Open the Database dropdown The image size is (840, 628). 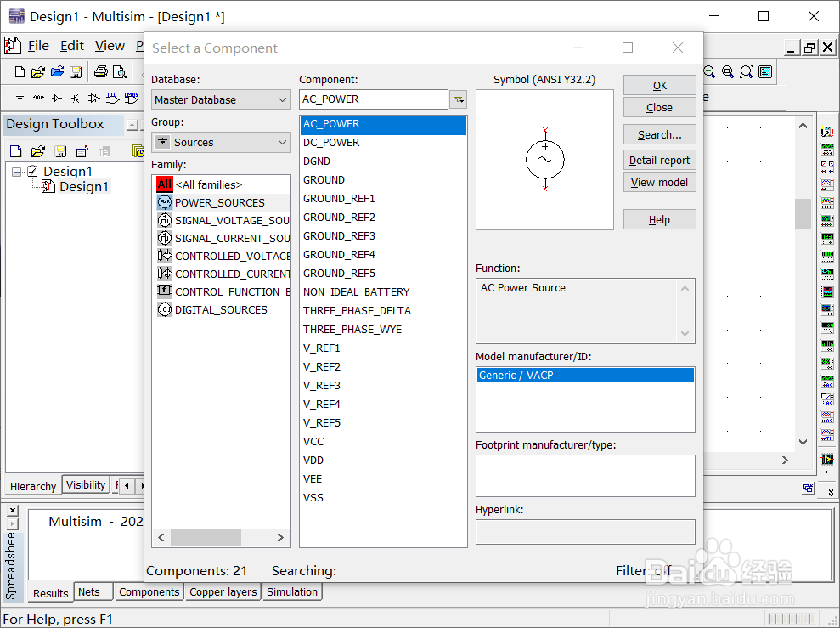click(x=221, y=99)
